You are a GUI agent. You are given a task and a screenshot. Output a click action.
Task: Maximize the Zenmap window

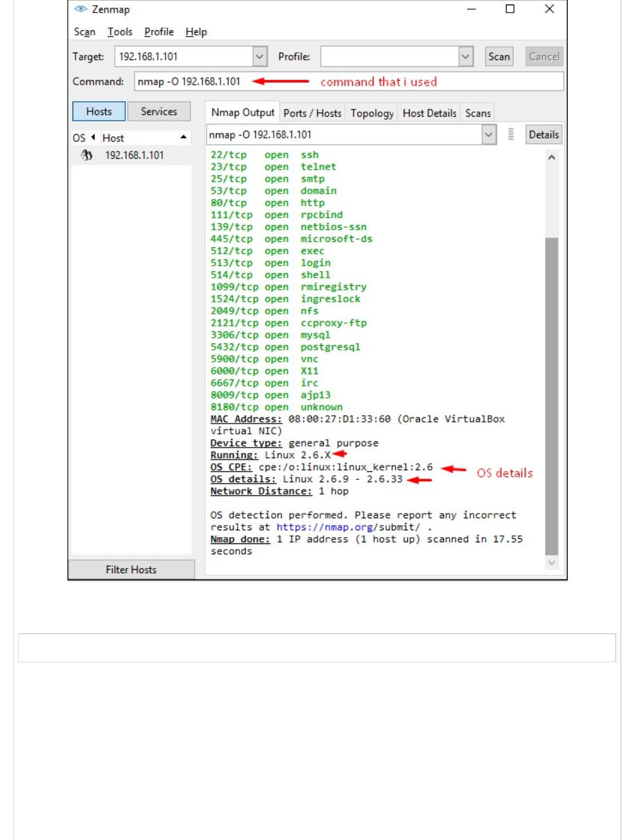510,9
